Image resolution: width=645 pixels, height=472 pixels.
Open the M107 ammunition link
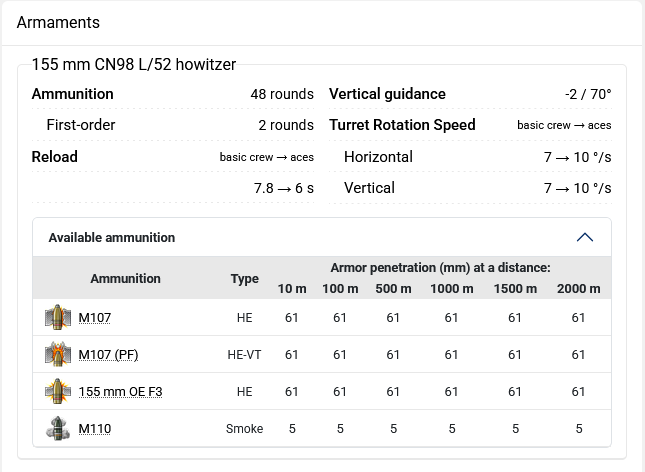coord(95,318)
